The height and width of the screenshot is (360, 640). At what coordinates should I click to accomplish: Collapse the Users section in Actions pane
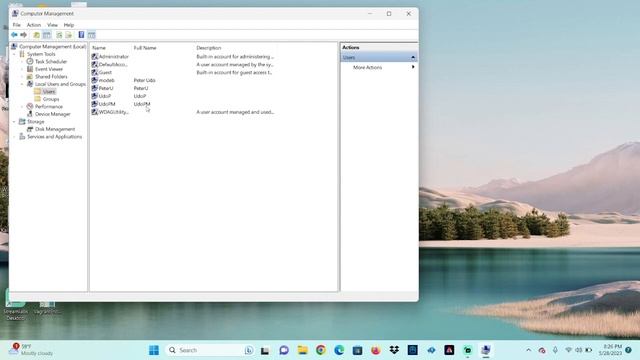tap(413, 58)
